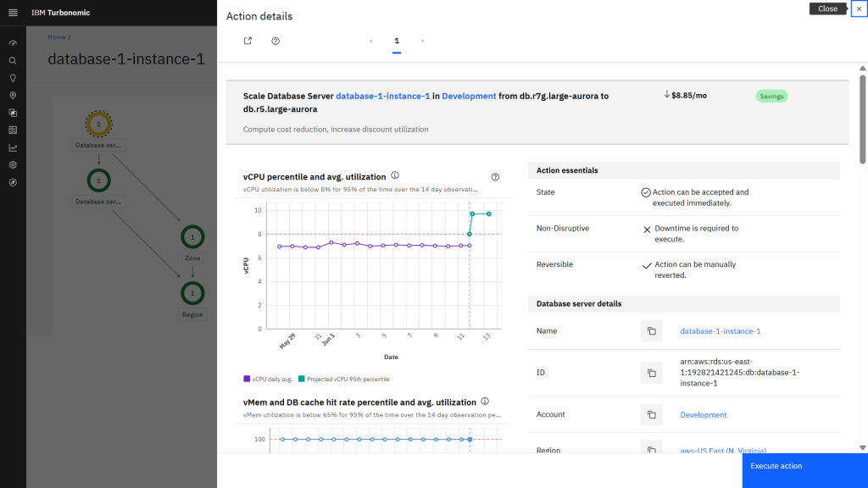Click help icon at vCPU chart right
Viewport: 868px width, 488px height.
coord(495,177)
